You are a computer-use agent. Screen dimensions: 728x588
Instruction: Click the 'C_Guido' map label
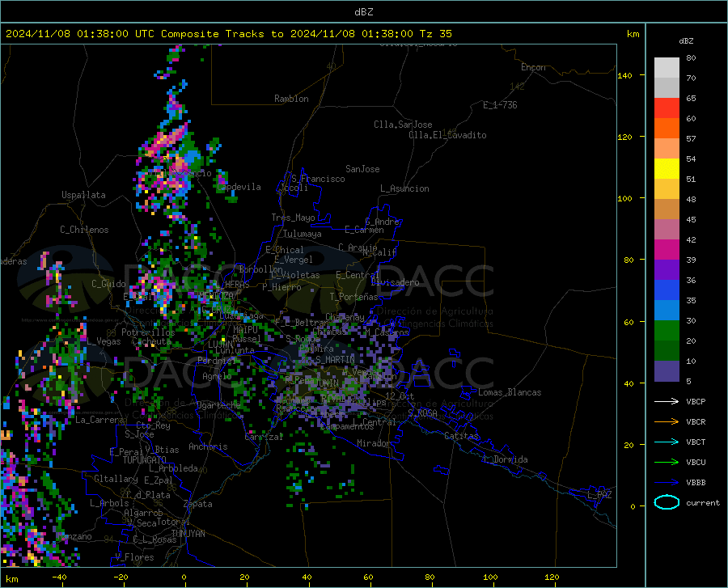click(108, 284)
